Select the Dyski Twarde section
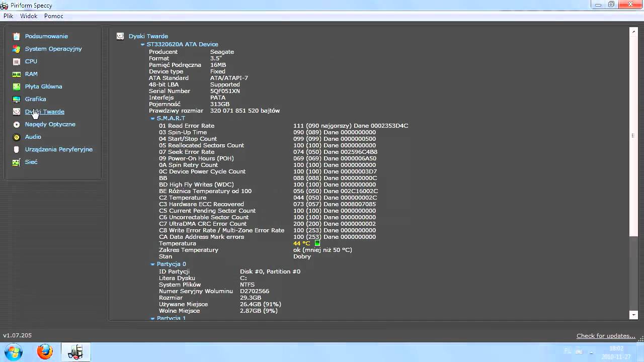This screenshot has width=644, height=362. tap(45, 112)
